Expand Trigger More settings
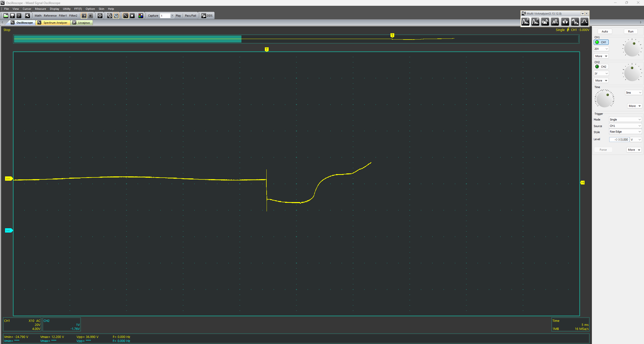 [632, 149]
